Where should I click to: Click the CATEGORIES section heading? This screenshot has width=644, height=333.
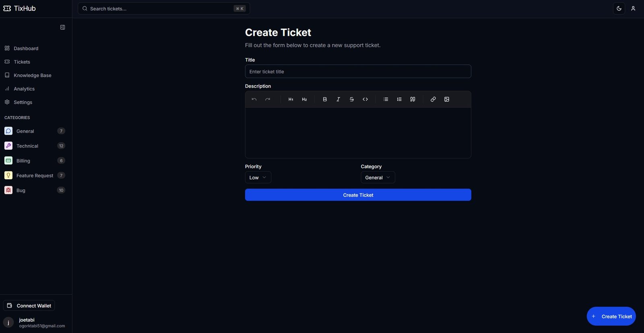click(17, 118)
